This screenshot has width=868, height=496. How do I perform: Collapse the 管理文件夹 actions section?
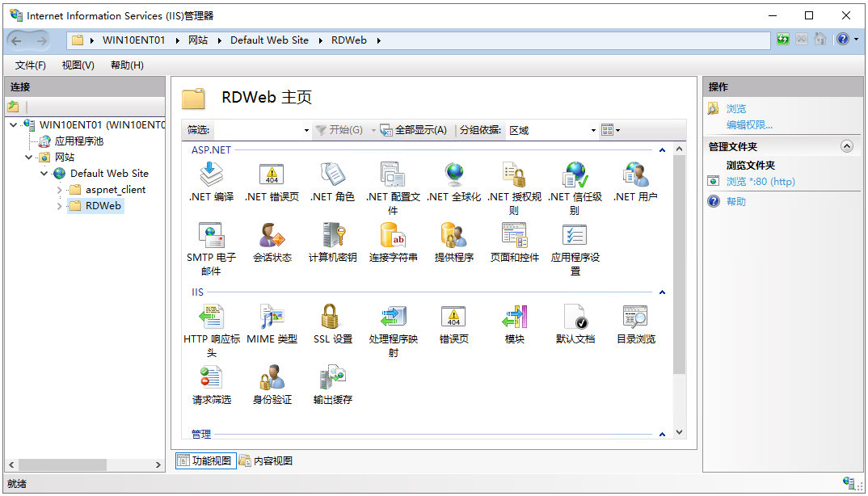(847, 146)
